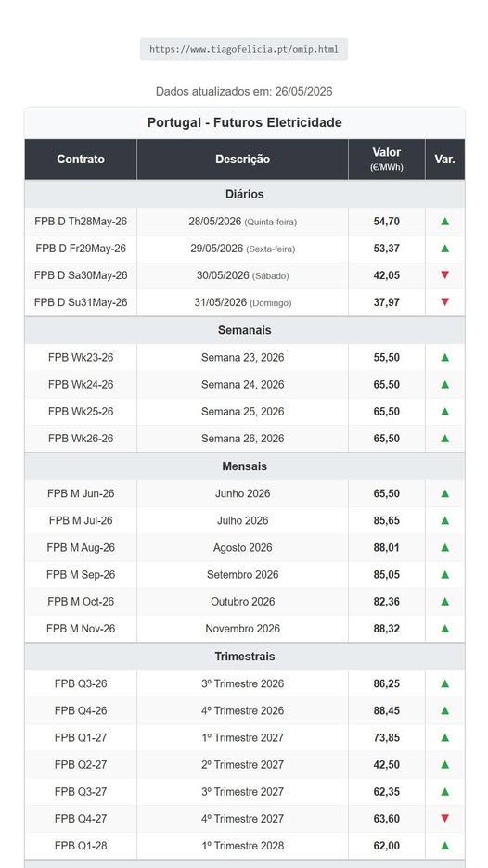Click the Portugal - Futuros Eletricidade title

pyautogui.click(x=245, y=122)
